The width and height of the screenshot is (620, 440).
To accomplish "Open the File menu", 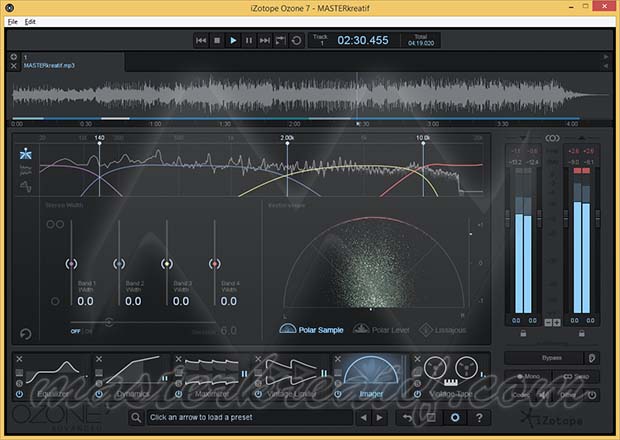I will 12,21.
